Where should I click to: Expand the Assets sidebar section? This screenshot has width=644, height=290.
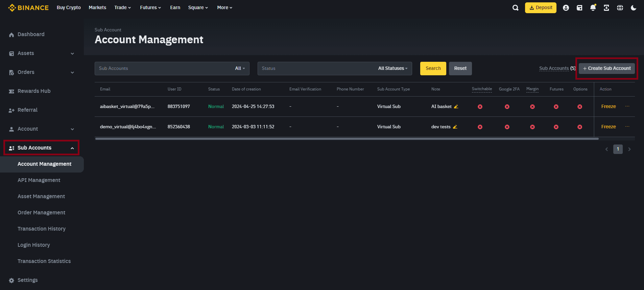[72, 54]
